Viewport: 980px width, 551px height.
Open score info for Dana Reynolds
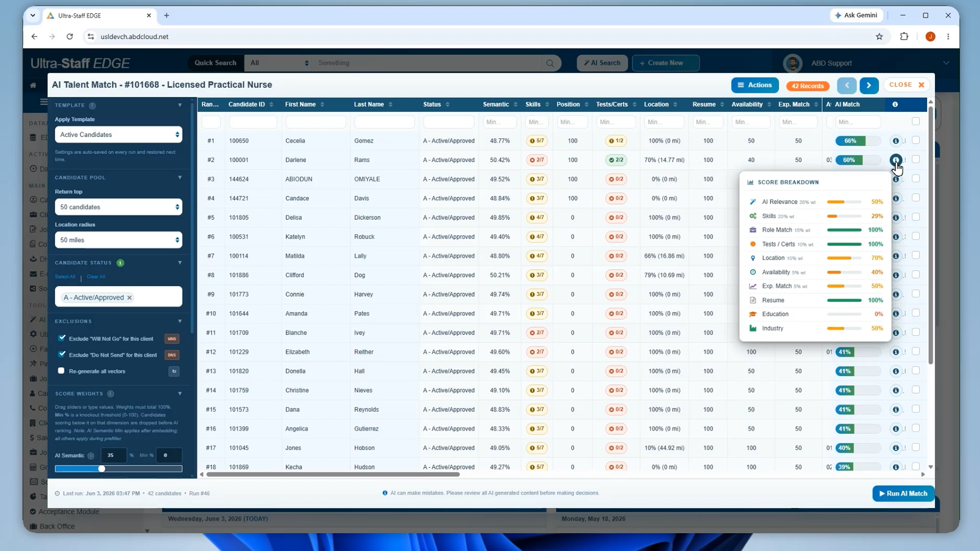pyautogui.click(x=895, y=410)
